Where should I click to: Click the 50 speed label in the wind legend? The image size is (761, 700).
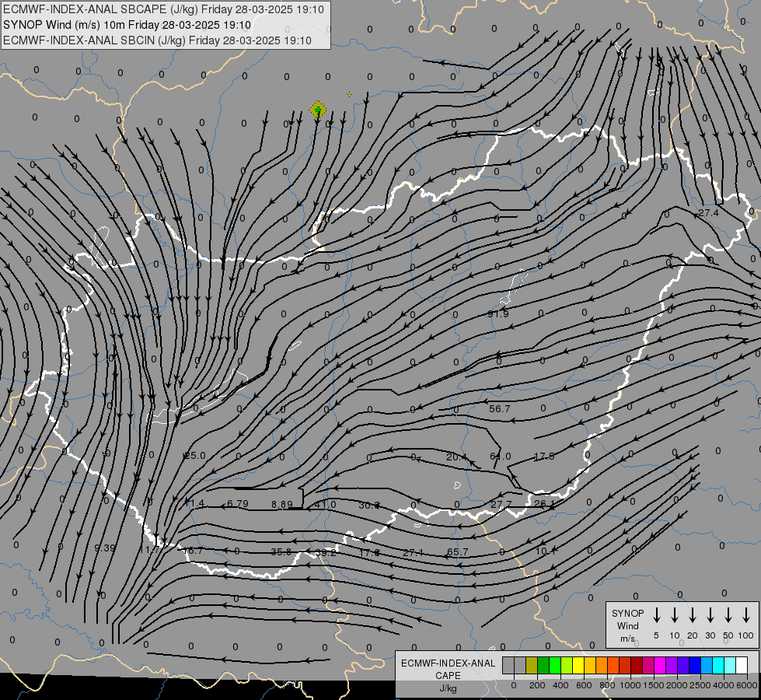point(728,635)
